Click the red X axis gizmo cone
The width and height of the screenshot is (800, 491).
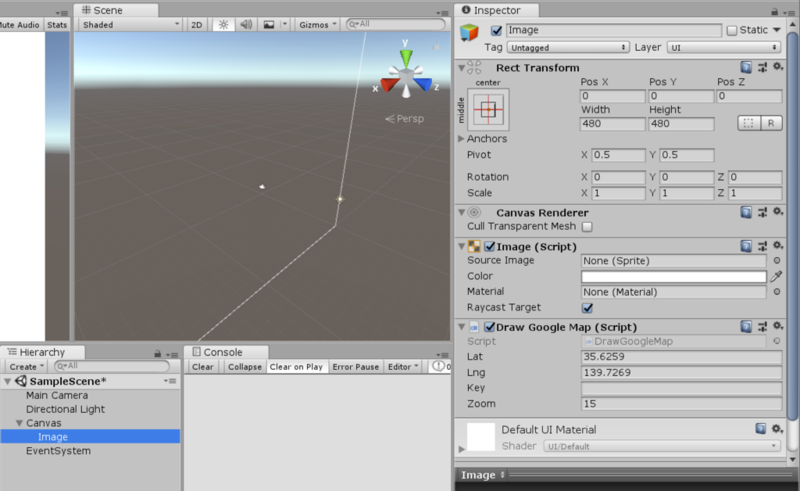click(x=389, y=84)
